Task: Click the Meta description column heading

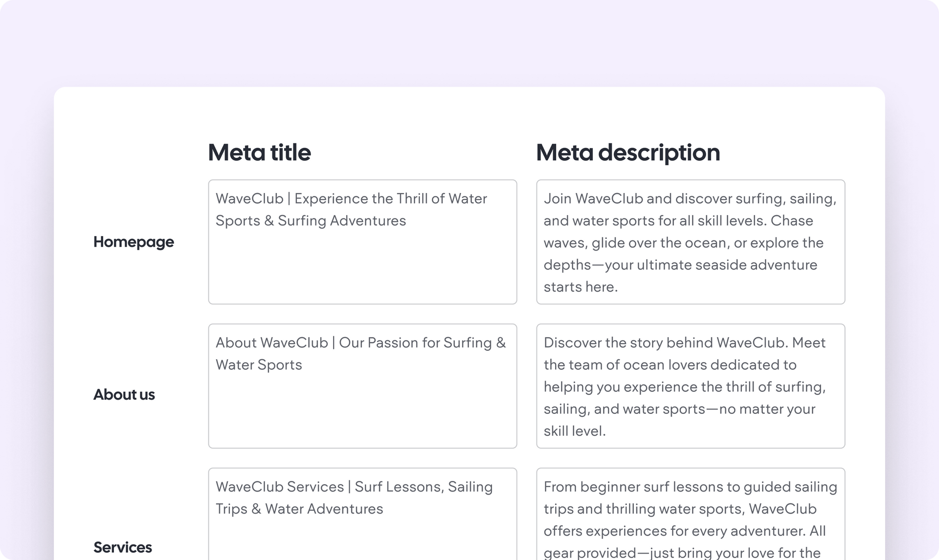Action: point(628,153)
